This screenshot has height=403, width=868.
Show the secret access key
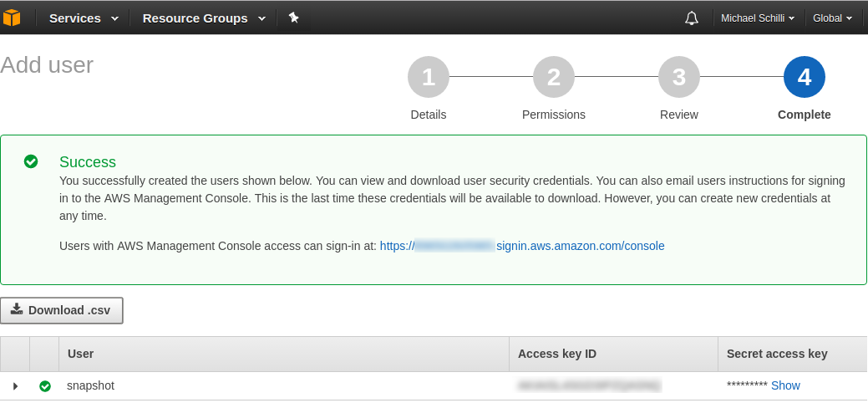point(785,385)
